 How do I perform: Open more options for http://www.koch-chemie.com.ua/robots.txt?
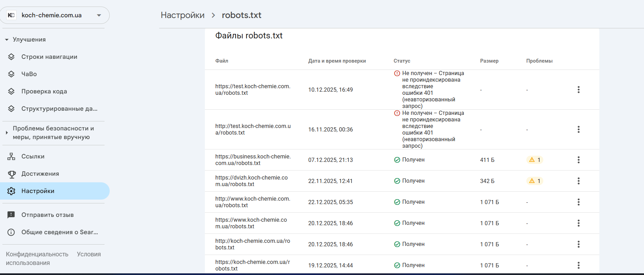click(579, 202)
